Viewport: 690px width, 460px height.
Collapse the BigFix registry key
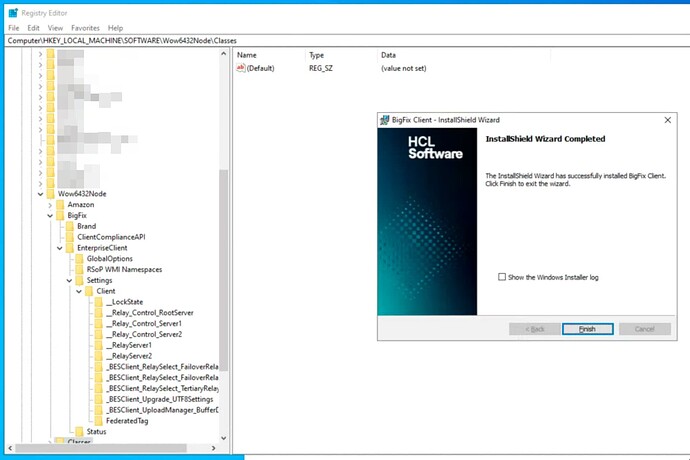[x=50, y=215]
